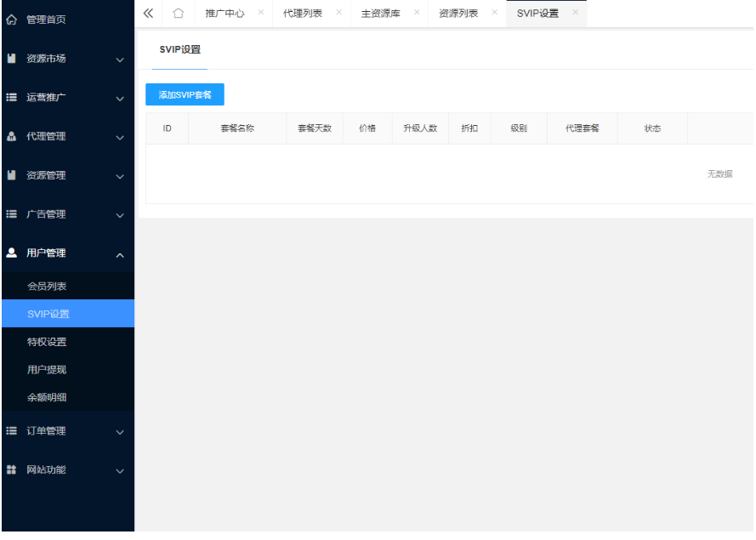The width and height of the screenshot is (756, 540).
Task: Close the SVIP设置 tab
Action: coord(575,13)
